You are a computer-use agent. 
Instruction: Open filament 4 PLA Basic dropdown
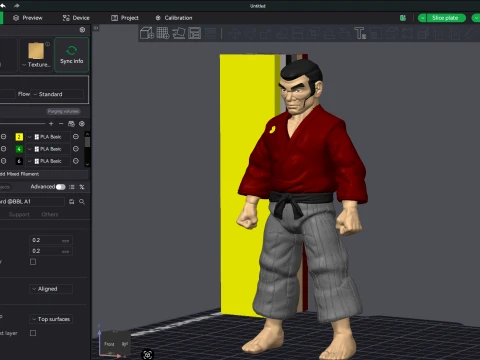pos(49,149)
